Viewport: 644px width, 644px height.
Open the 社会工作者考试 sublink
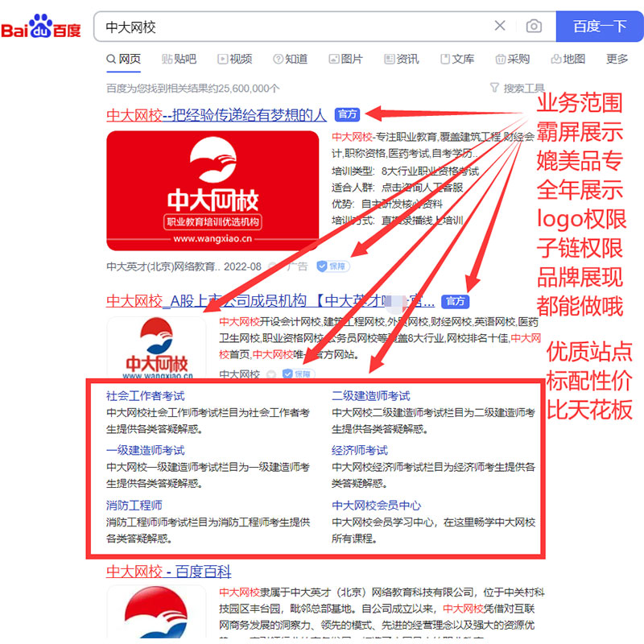(x=146, y=396)
